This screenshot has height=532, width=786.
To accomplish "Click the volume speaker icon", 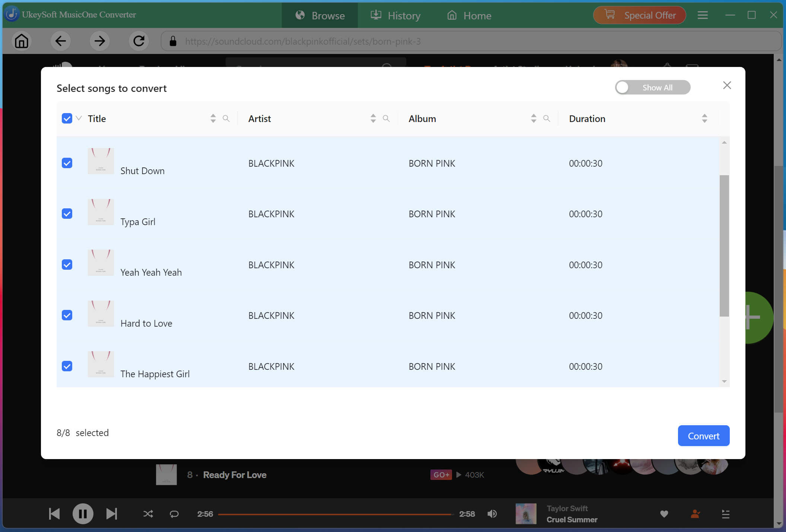I will [x=492, y=514].
